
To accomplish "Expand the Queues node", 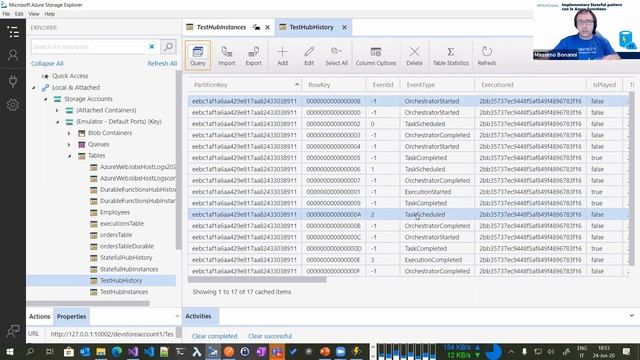I will [x=69, y=144].
